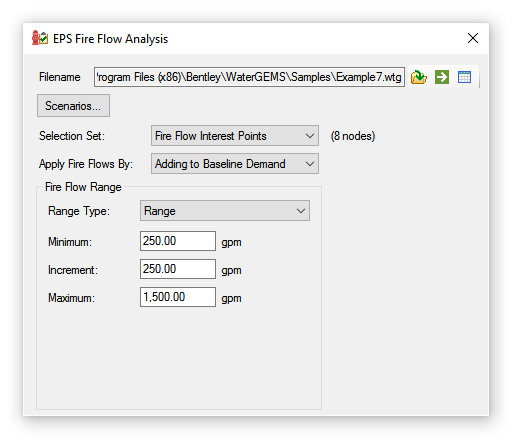Click the (8 nodes) count label

pos(353,136)
